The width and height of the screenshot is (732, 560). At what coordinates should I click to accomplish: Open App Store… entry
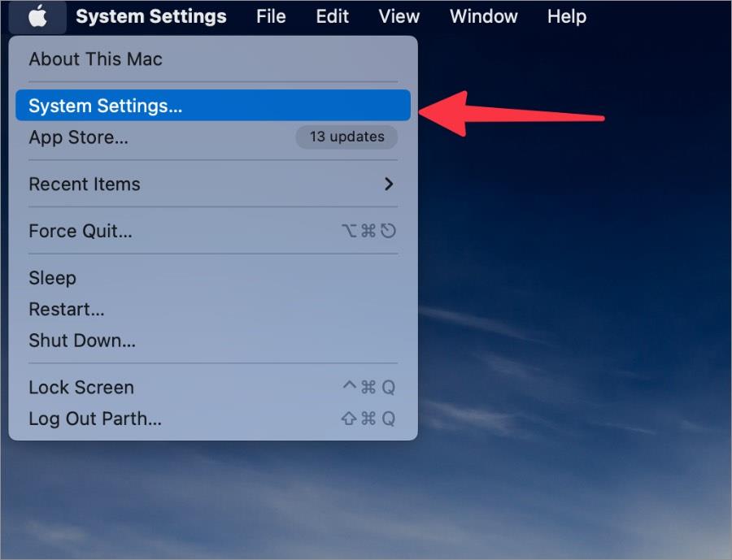[213, 137]
